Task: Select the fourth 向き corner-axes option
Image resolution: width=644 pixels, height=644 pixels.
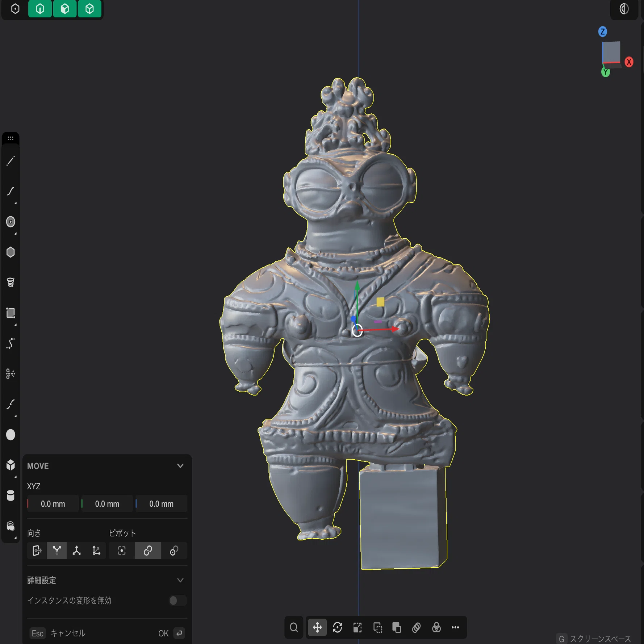Action: (96, 551)
